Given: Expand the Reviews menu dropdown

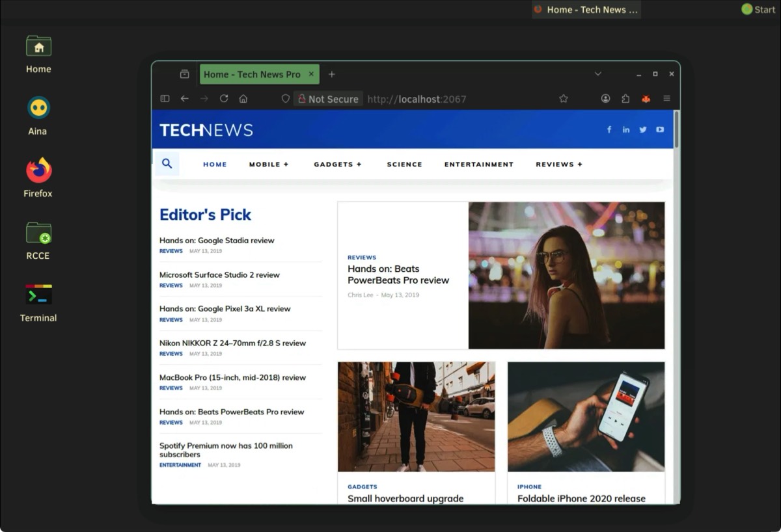Looking at the screenshot, I should pos(558,165).
